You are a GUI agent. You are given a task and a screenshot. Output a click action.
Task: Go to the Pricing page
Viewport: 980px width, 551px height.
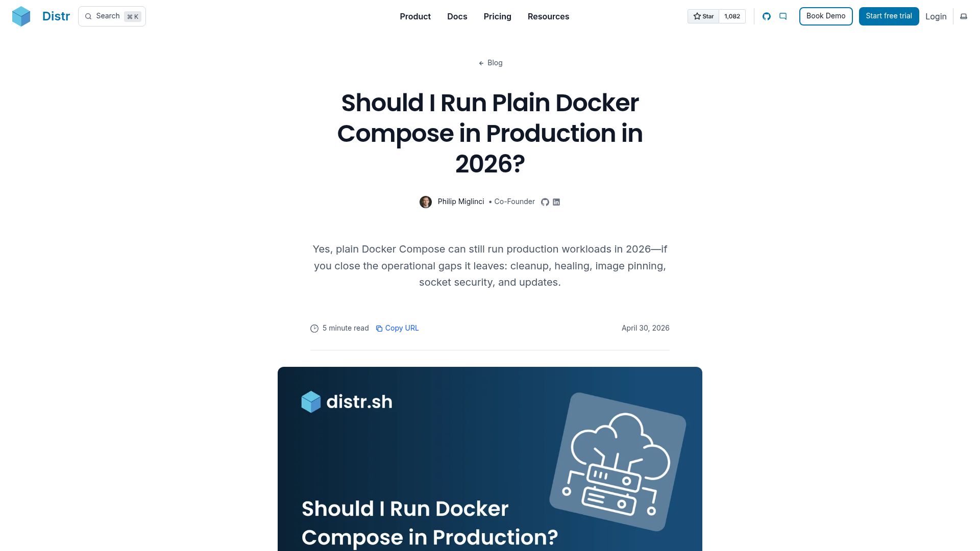click(497, 16)
